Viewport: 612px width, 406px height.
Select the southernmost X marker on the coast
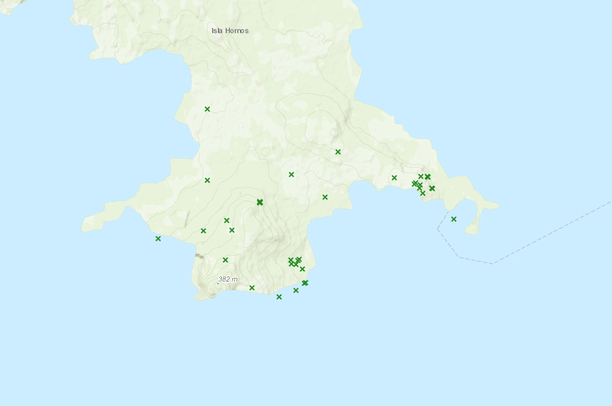coord(279,296)
